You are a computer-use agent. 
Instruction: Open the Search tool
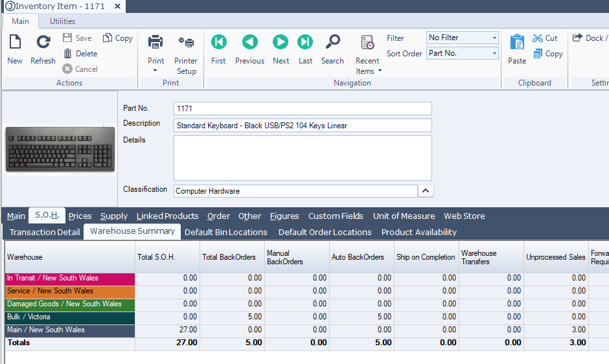[332, 49]
